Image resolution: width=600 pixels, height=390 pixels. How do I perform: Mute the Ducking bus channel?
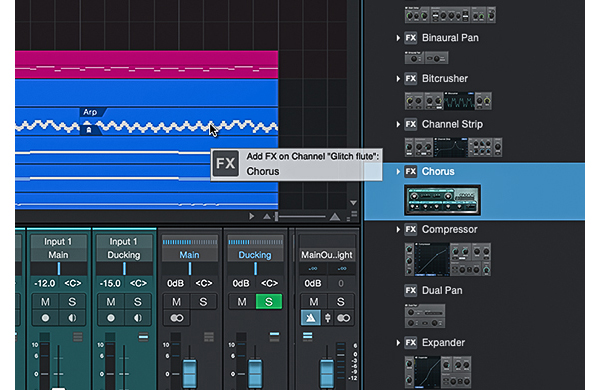pyautogui.click(x=242, y=302)
